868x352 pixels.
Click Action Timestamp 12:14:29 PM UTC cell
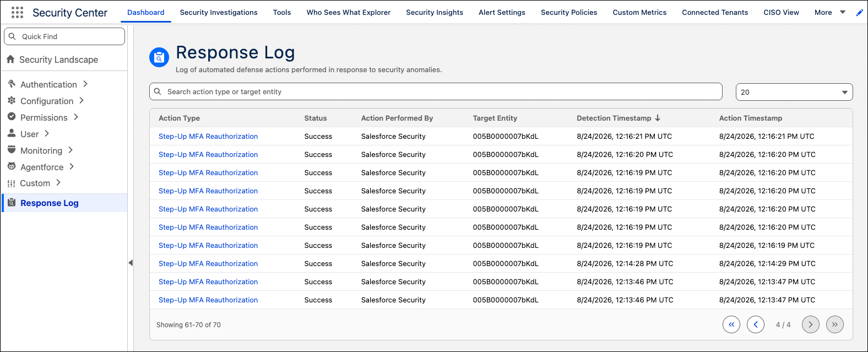(767, 263)
